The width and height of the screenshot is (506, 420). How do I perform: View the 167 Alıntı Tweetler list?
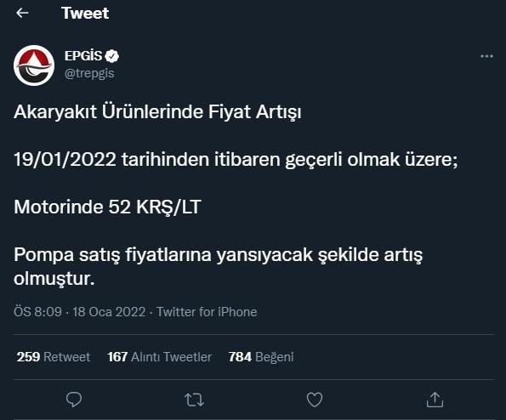coord(159,357)
